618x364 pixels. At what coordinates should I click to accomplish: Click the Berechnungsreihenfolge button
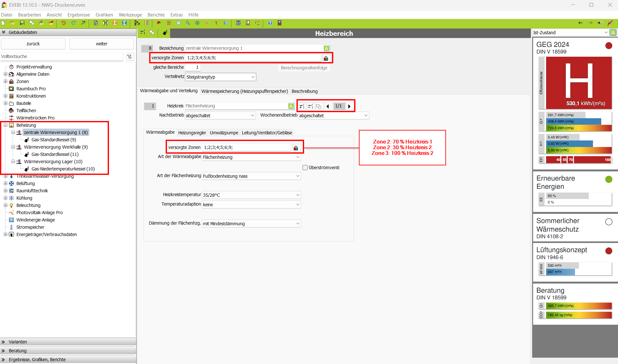pyautogui.click(x=304, y=68)
